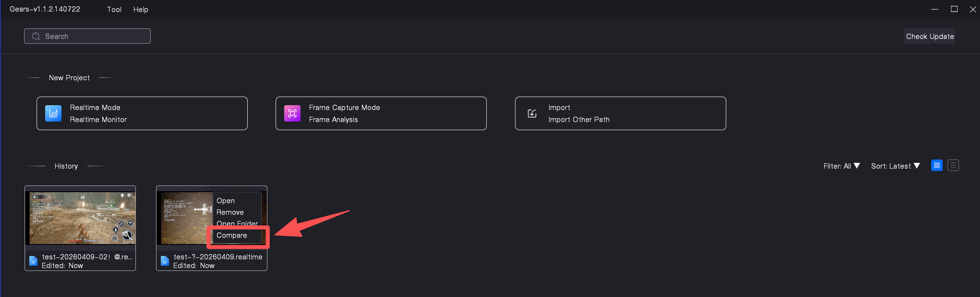The height and width of the screenshot is (297, 980).
Task: Open the Sort: Latest dropdown
Action: point(896,166)
